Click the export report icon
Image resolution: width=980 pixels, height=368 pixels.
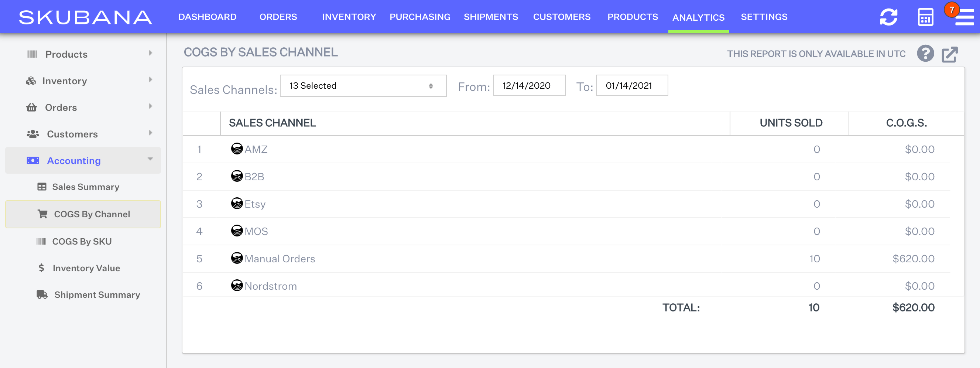tap(950, 54)
